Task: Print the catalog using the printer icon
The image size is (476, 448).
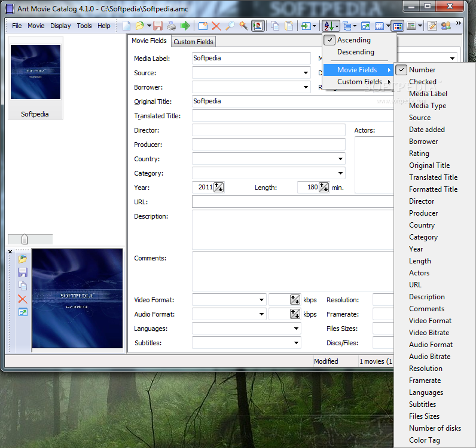Action: [x=171, y=26]
